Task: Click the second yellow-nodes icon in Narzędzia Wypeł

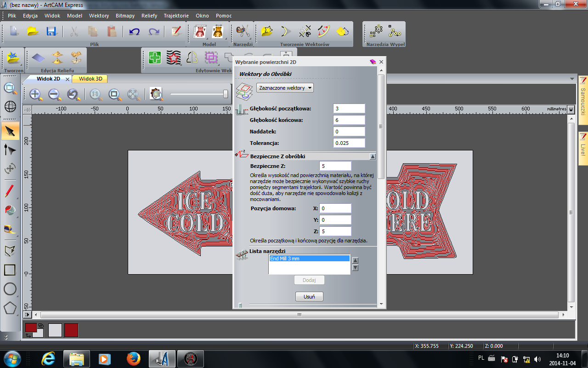Action: coord(395,31)
